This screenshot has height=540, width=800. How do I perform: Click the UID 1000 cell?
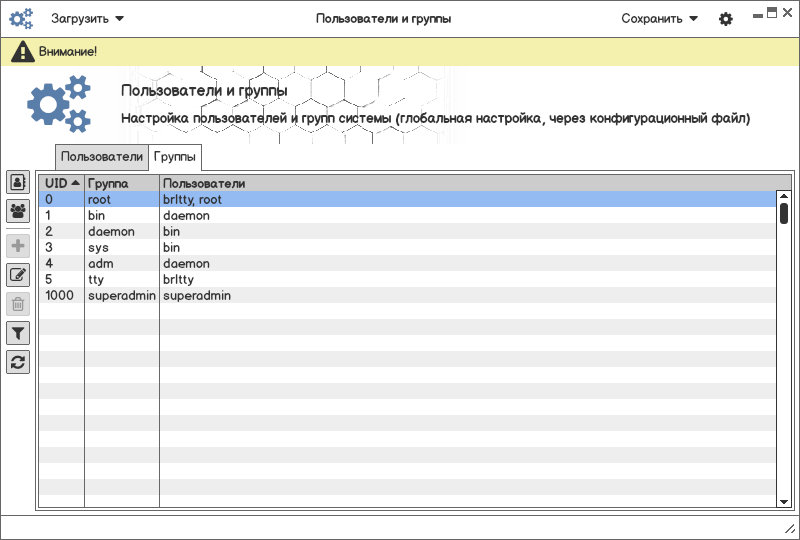[62, 296]
